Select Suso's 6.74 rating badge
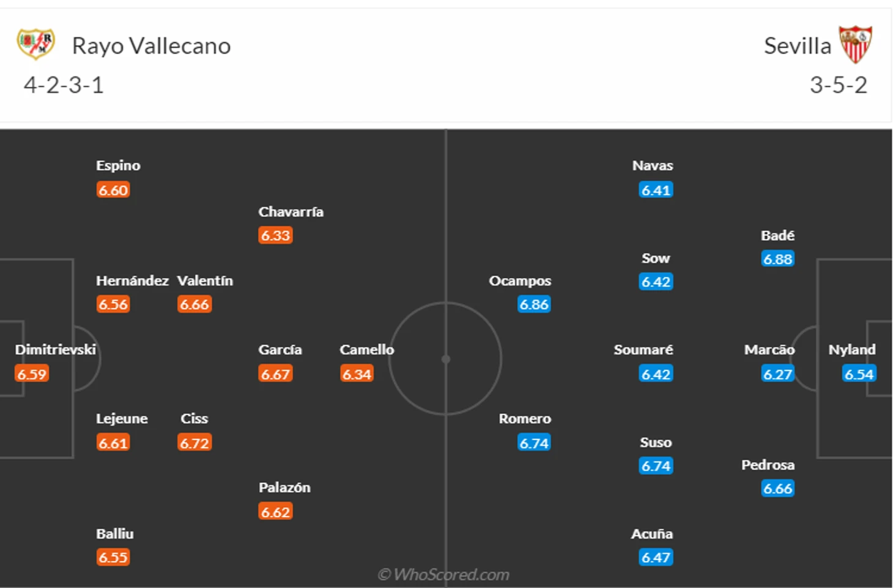The width and height of the screenshot is (893, 588). [656, 466]
